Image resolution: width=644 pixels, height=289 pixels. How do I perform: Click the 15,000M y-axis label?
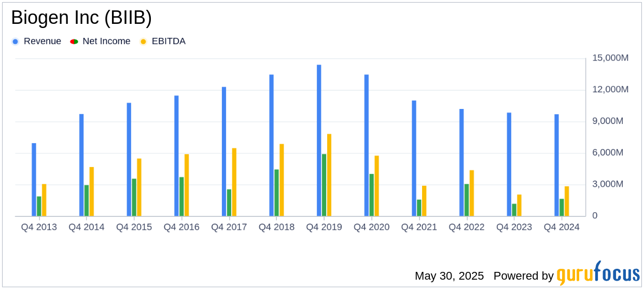[x=610, y=58]
